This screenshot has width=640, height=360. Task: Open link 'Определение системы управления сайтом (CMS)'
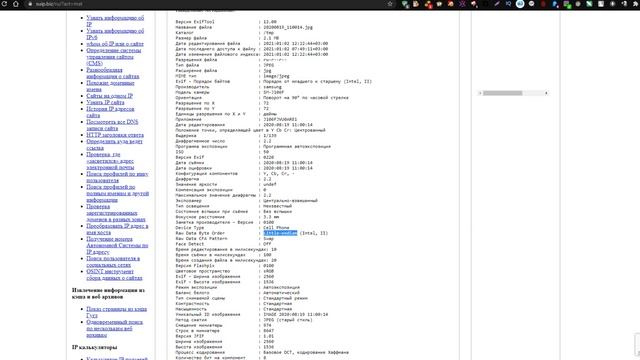click(113, 57)
